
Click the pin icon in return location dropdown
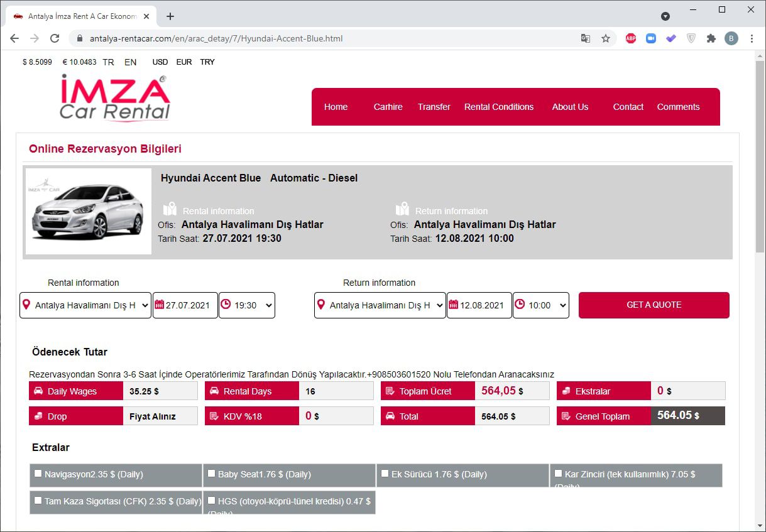point(321,305)
